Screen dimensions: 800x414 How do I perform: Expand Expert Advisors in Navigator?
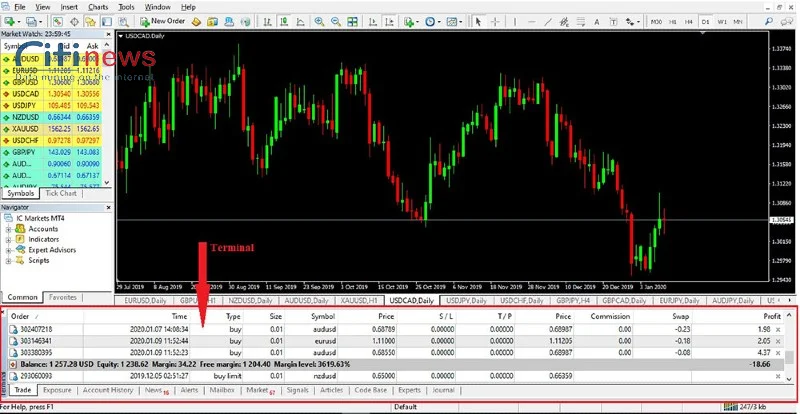click(x=8, y=250)
